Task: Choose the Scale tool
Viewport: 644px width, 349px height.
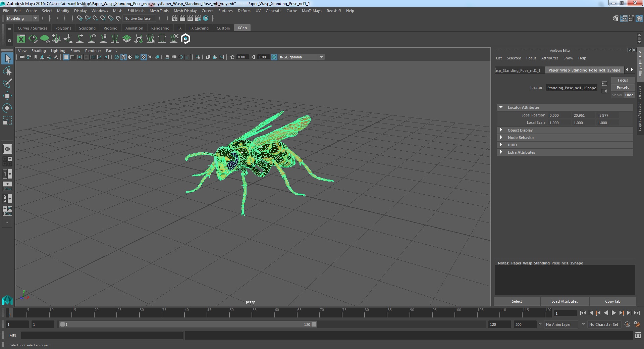Action: pos(7,120)
